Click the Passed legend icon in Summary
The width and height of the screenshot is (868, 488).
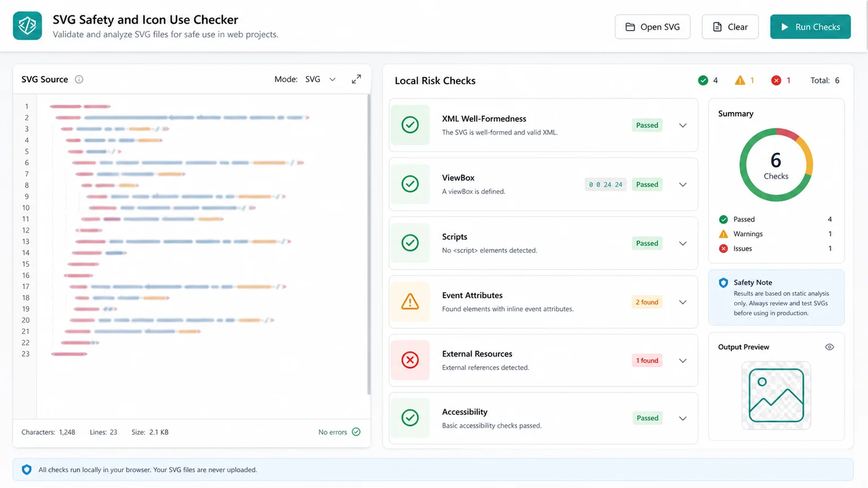click(723, 219)
